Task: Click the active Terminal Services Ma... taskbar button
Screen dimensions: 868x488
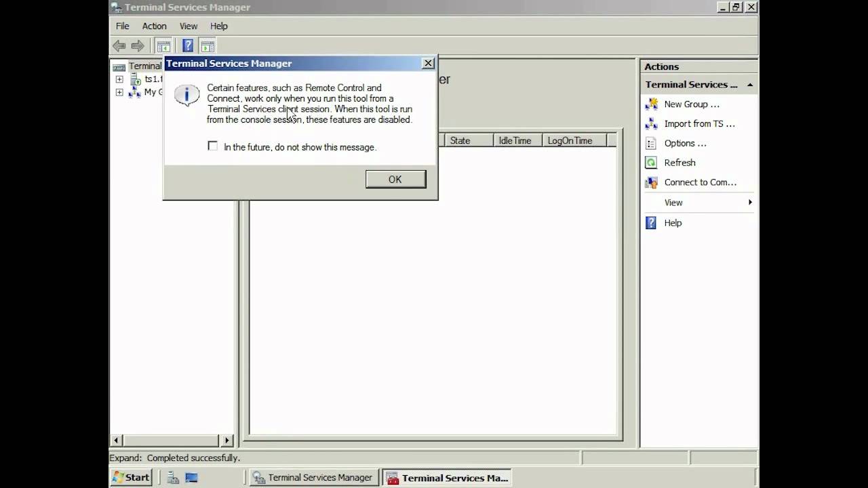Action: pyautogui.click(x=446, y=477)
